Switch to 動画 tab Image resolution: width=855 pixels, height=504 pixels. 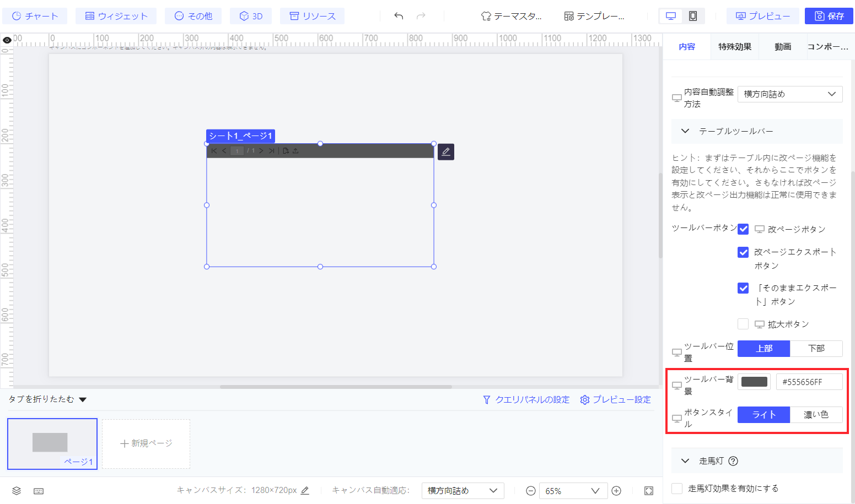pyautogui.click(x=783, y=47)
